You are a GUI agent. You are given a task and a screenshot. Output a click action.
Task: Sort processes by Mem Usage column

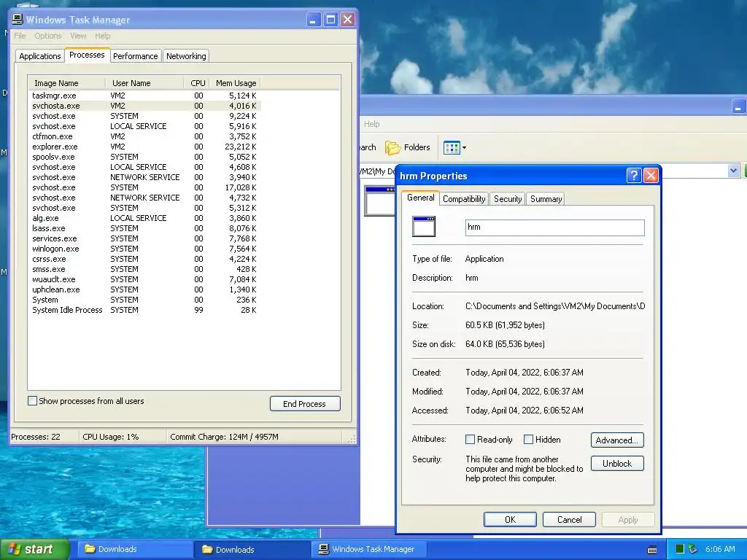coord(236,83)
